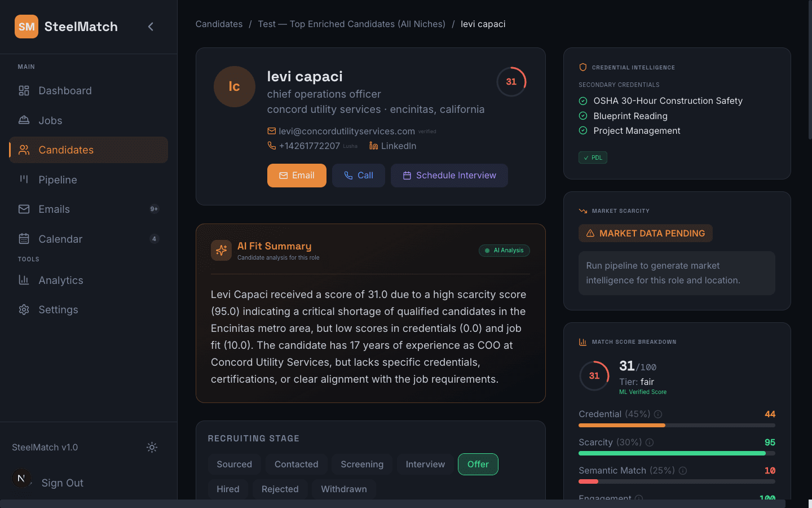Click the verified check next to Blueprint Reading

(582, 116)
